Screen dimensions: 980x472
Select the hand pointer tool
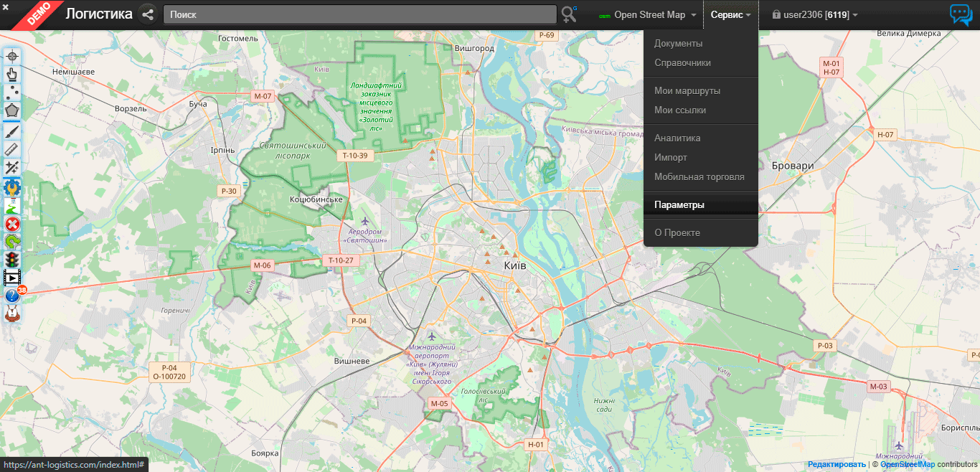[12, 74]
